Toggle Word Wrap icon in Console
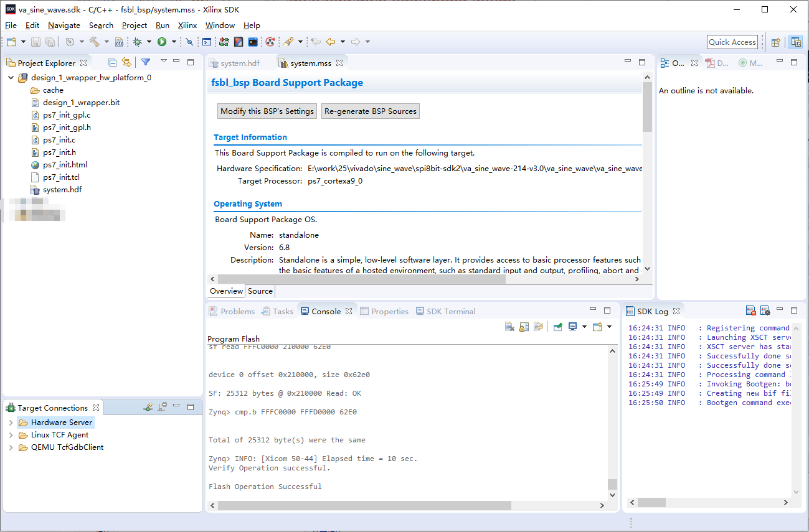 [x=538, y=327]
